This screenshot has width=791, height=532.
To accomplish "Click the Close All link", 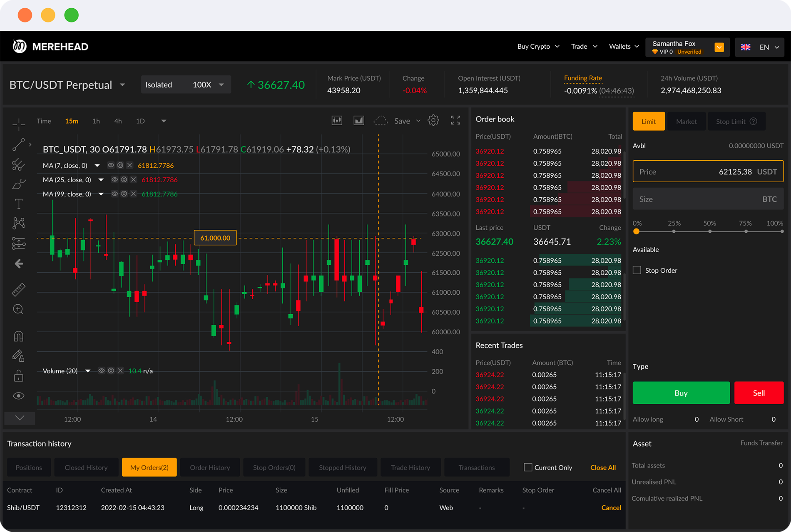I will click(x=603, y=467).
